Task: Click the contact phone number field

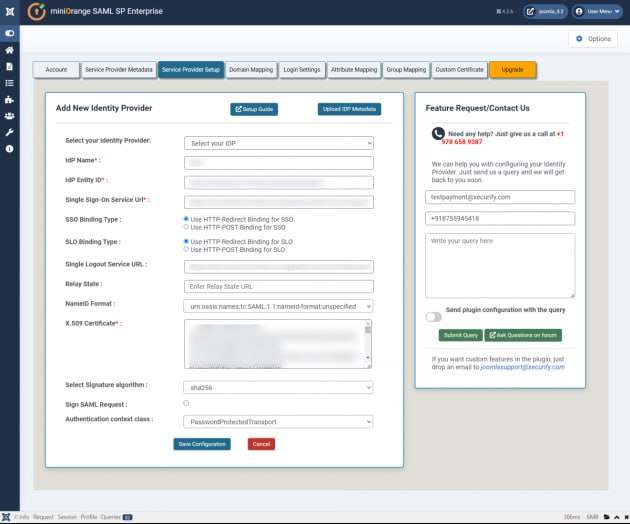Action: click(500, 219)
